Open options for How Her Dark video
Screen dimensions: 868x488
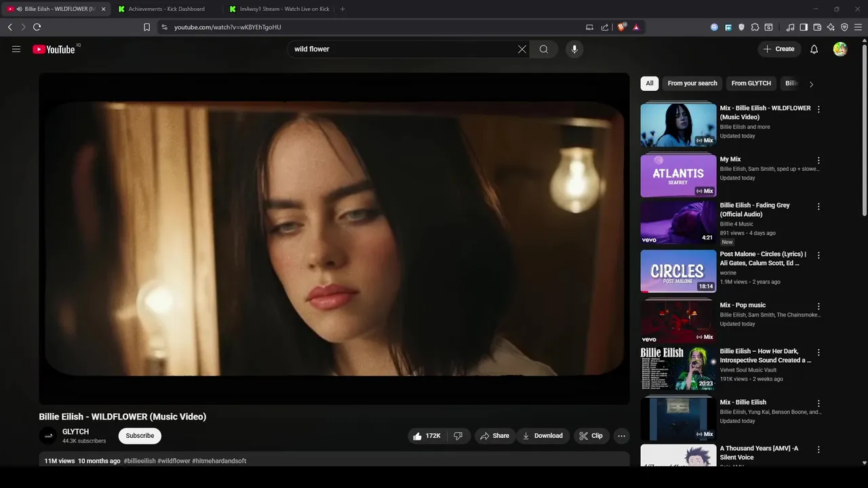coord(818,352)
